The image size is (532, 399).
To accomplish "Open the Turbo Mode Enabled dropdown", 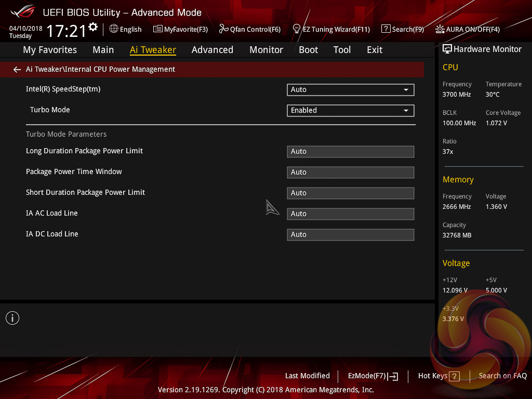I will click(351, 111).
